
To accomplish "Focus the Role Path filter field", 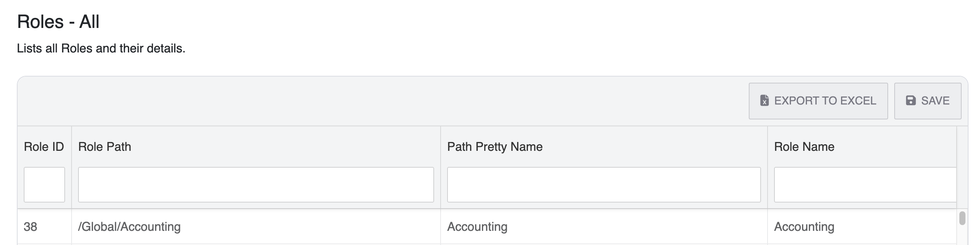I will 256,185.
